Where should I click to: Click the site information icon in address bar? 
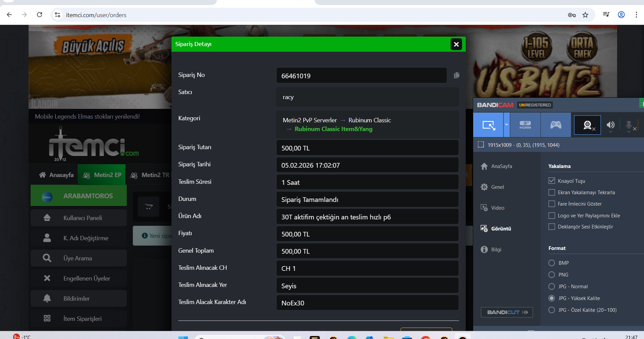[58, 15]
